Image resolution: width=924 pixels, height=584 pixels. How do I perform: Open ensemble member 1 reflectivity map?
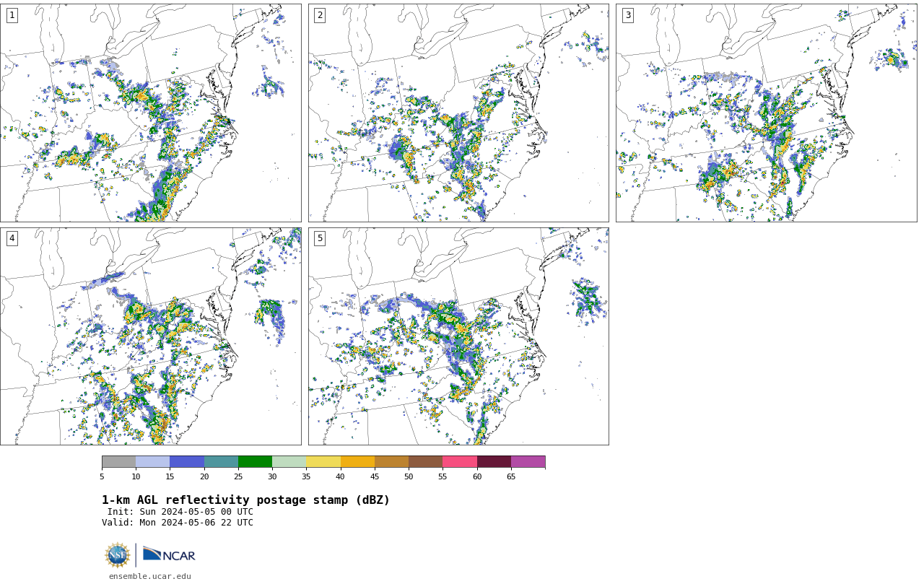[150, 113]
